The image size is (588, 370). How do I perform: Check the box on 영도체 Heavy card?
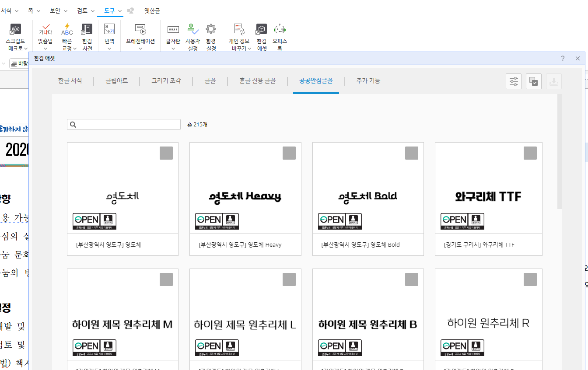coord(289,153)
